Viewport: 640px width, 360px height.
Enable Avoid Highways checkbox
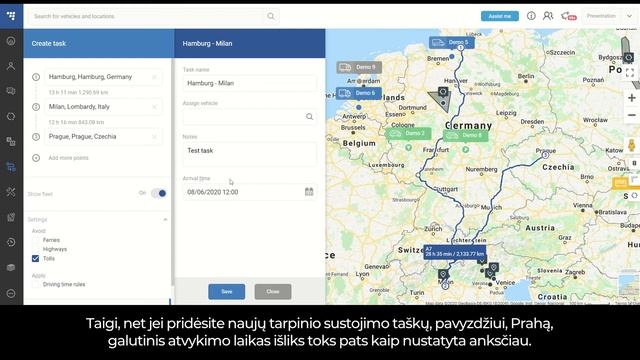tap(36, 249)
